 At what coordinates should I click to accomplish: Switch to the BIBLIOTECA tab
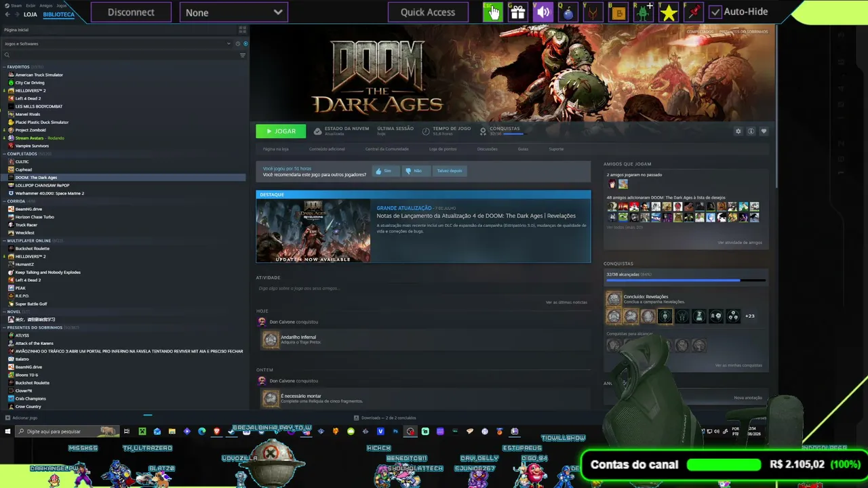click(x=58, y=14)
